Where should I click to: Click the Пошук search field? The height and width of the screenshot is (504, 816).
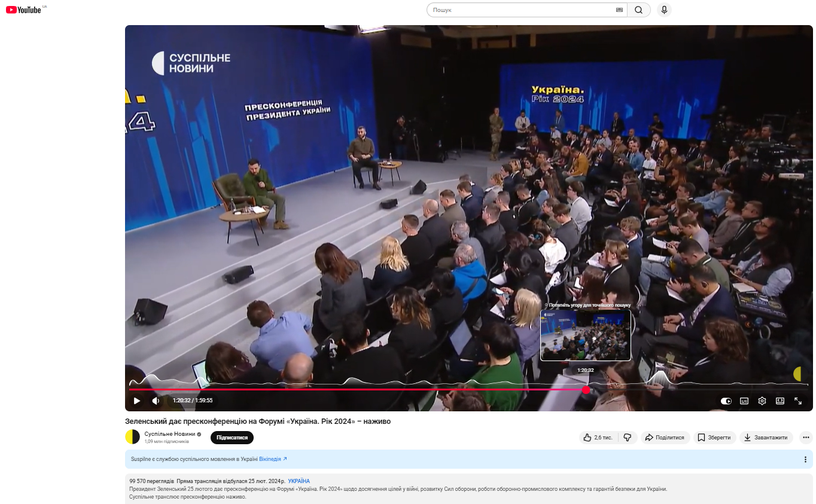pos(520,10)
